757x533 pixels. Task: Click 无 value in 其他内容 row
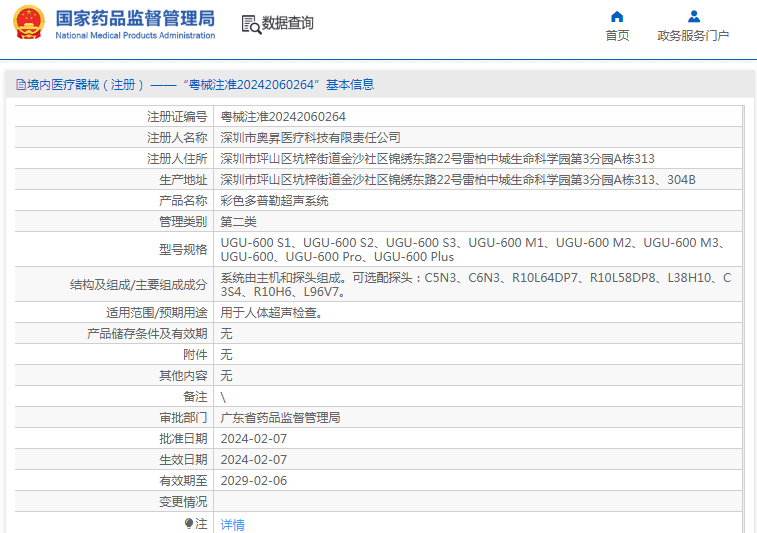pyautogui.click(x=226, y=376)
